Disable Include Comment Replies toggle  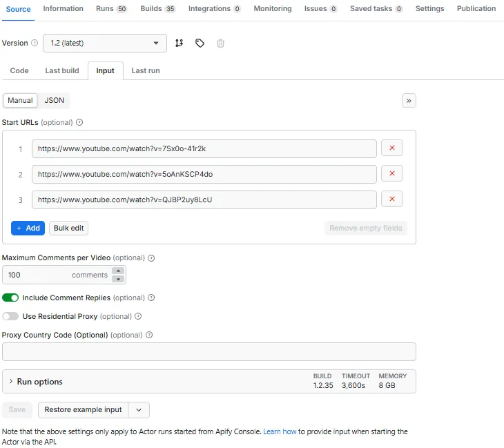point(10,298)
